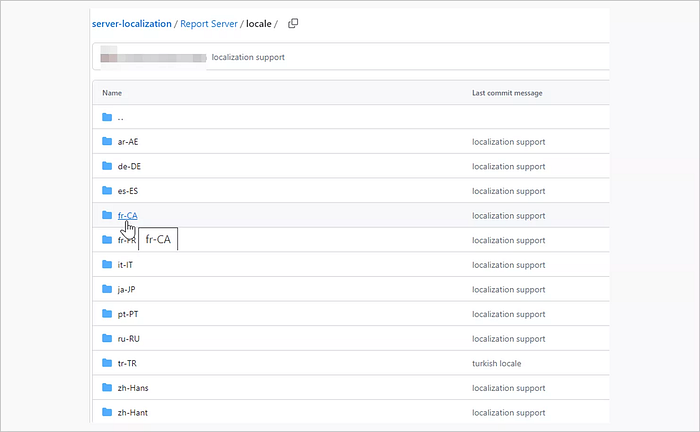
Task: Open the tr-TR folder link
Action: pyautogui.click(x=127, y=363)
